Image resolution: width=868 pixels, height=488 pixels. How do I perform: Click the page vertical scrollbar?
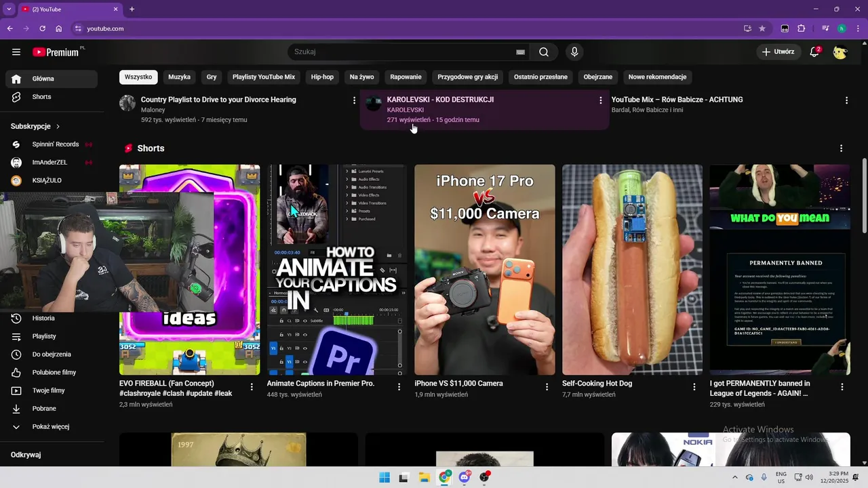(864, 197)
